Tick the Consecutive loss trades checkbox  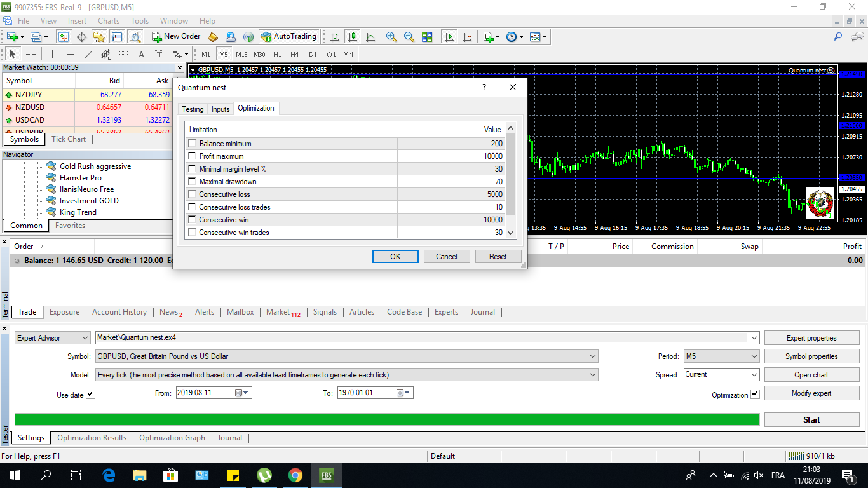[x=192, y=207]
